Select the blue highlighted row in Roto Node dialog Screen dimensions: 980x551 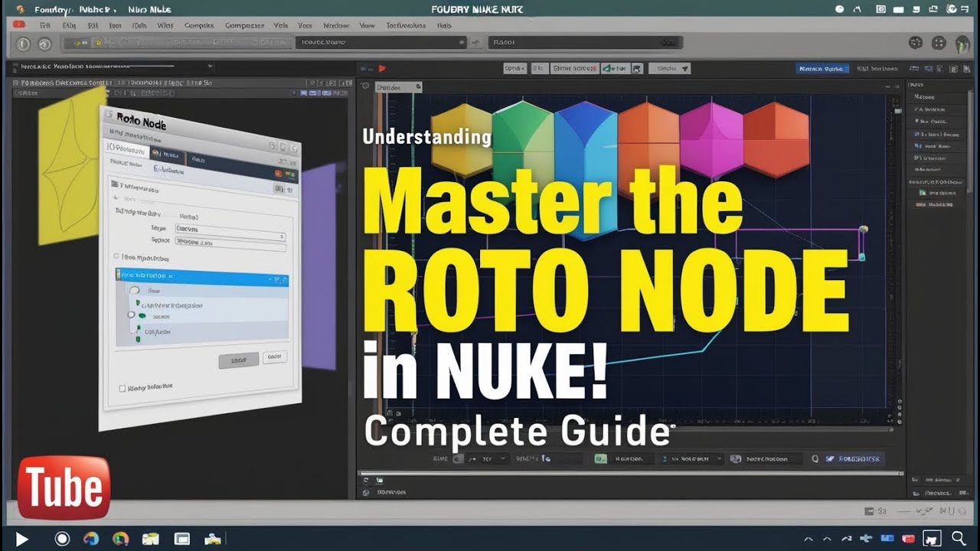[202, 276]
